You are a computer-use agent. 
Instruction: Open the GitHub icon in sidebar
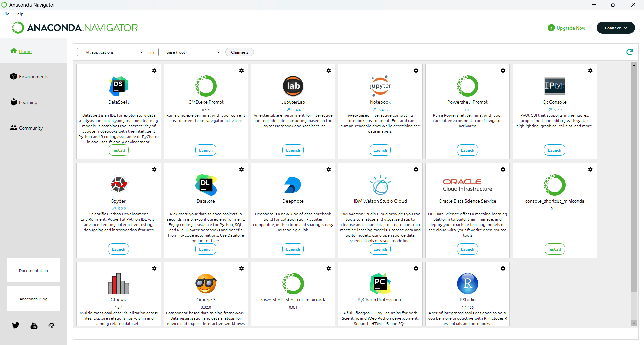click(x=52, y=325)
